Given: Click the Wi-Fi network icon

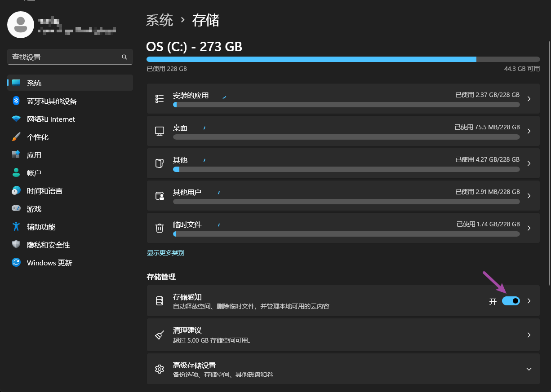Looking at the screenshot, I should [x=16, y=119].
